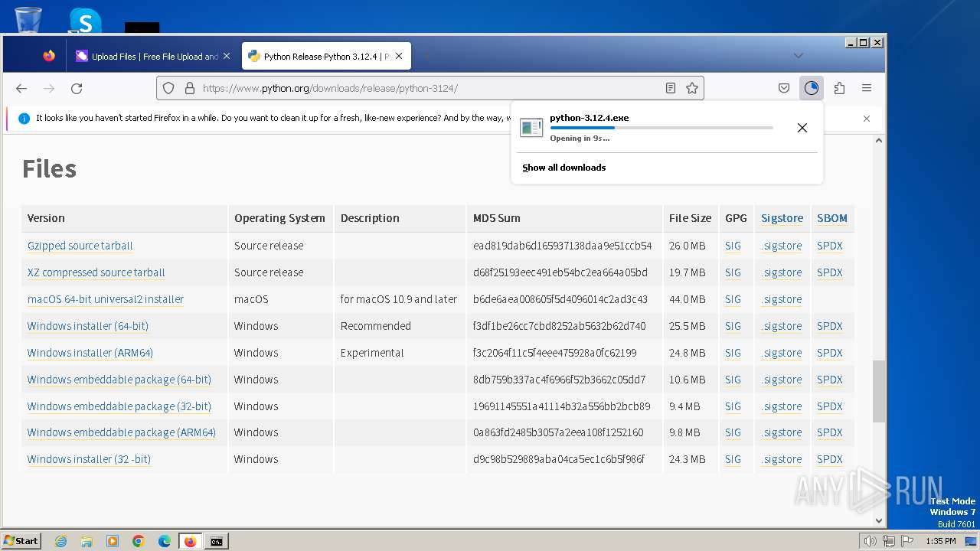Download Windows installer (ARM64)
The height and width of the screenshot is (551, 980).
click(90, 353)
